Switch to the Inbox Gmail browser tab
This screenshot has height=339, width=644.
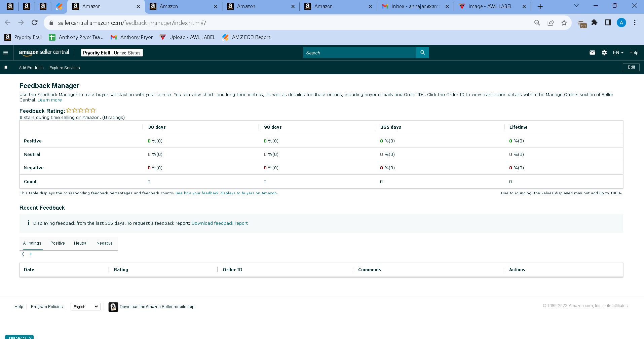pos(415,6)
